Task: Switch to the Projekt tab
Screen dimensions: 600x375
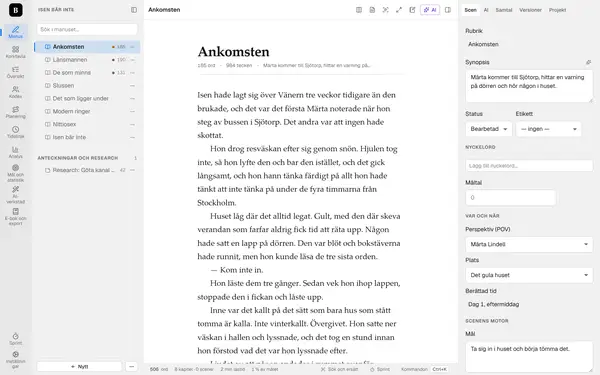Action: pyautogui.click(x=557, y=10)
